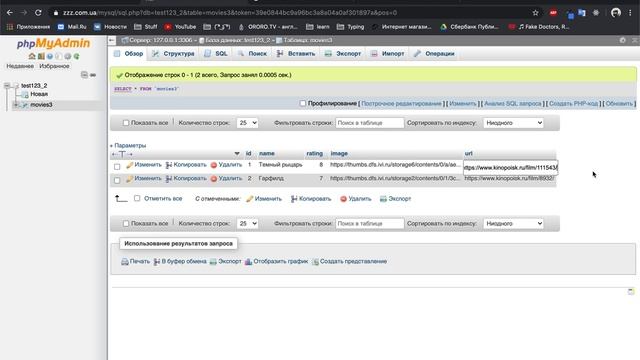The image size is (640, 360).
Task: Switch to the Структура tab
Action: point(173,53)
